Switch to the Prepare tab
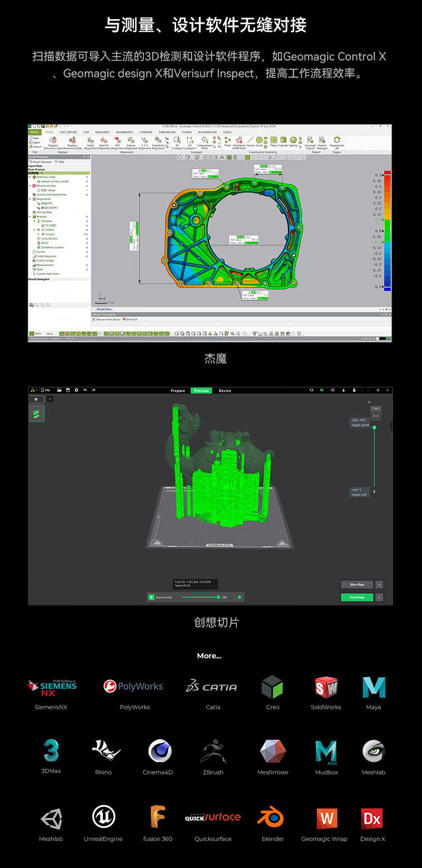The height and width of the screenshot is (868, 422). point(178,391)
